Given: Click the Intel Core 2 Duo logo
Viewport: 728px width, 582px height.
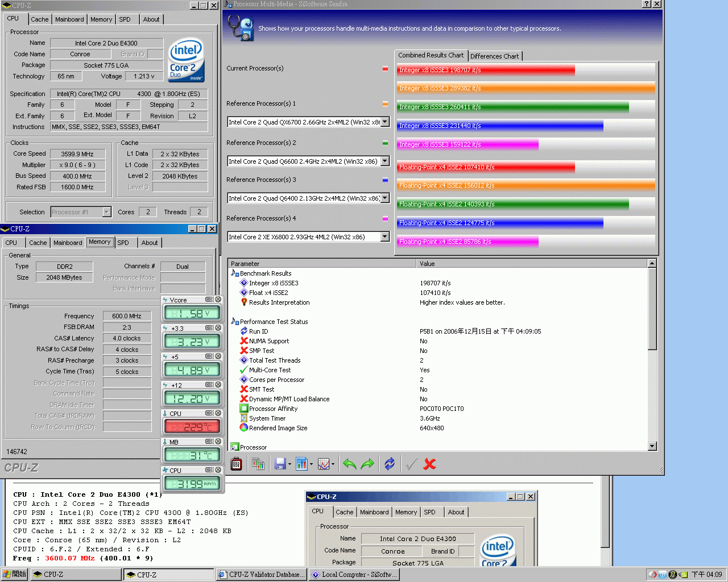Looking at the screenshot, I should pos(186,60).
